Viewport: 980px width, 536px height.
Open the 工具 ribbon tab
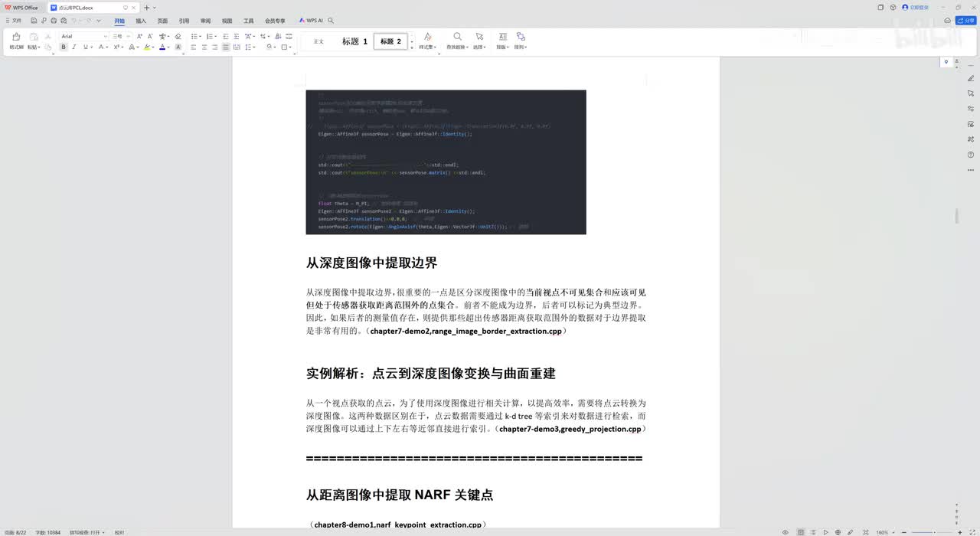tap(248, 21)
